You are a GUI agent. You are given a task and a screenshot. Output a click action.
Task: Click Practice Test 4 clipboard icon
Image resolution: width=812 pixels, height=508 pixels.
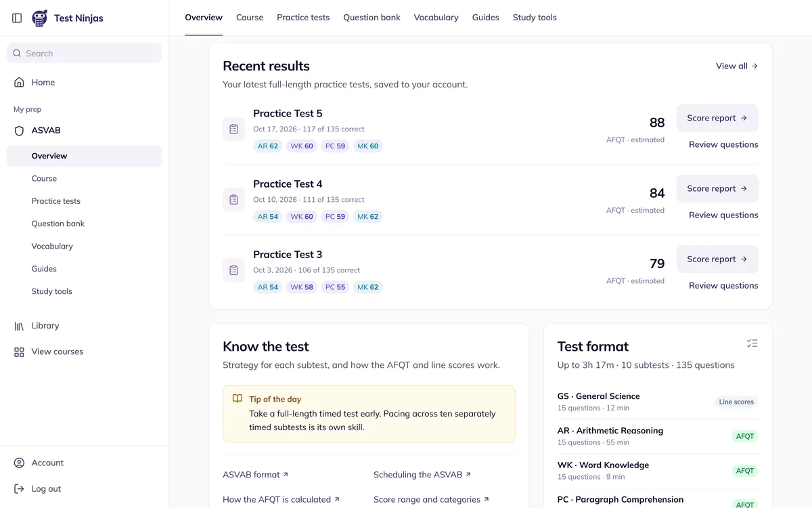[233, 200]
